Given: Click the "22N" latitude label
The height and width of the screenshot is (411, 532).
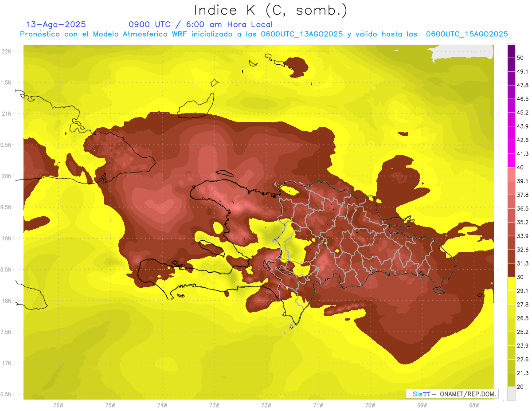Looking at the screenshot, I should point(7,51).
